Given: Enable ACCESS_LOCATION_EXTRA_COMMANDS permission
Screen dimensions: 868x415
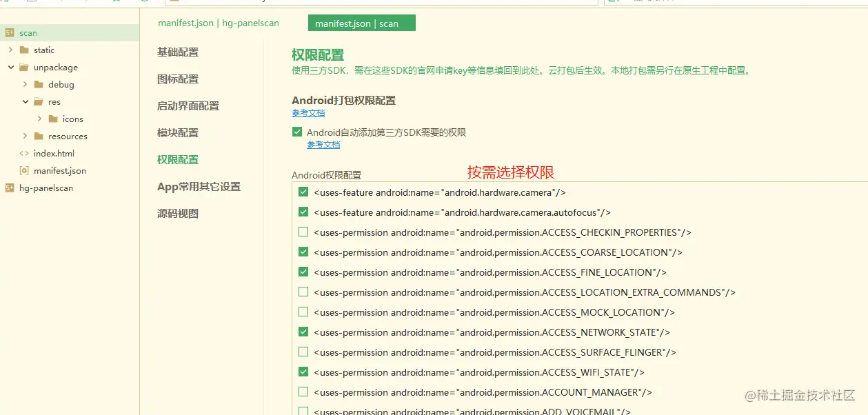Looking at the screenshot, I should (303, 292).
